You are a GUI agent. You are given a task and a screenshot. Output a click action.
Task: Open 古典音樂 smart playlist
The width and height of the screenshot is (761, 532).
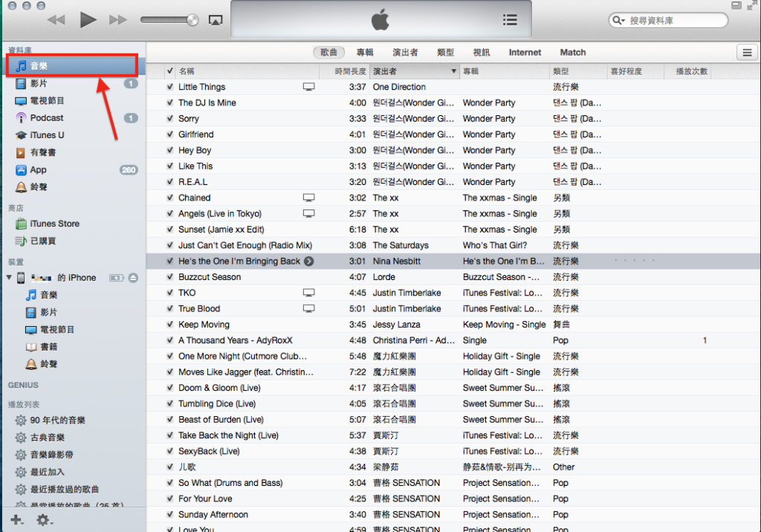[x=72, y=438]
